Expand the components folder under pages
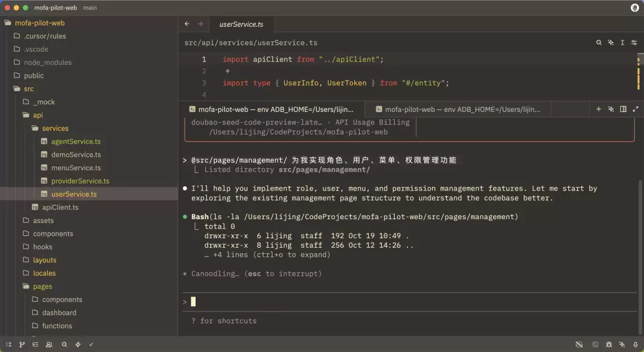The height and width of the screenshot is (352, 644). 62,300
